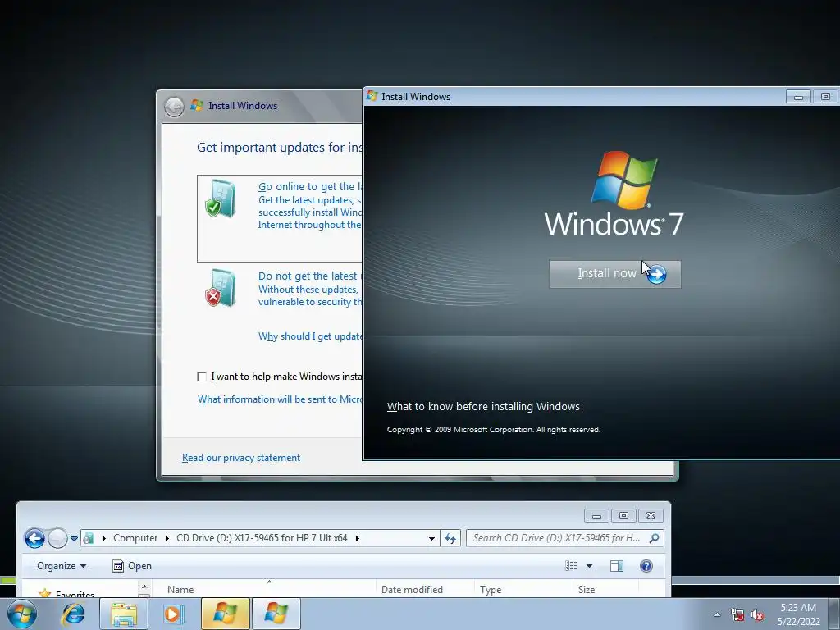Expand arrow after CD Drive breadcrumb
840x630 pixels.
pyautogui.click(x=358, y=538)
